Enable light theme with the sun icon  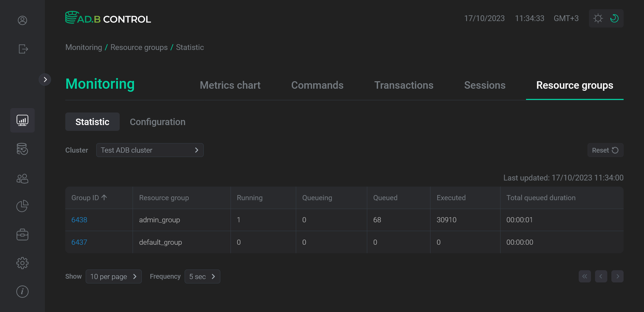(598, 18)
